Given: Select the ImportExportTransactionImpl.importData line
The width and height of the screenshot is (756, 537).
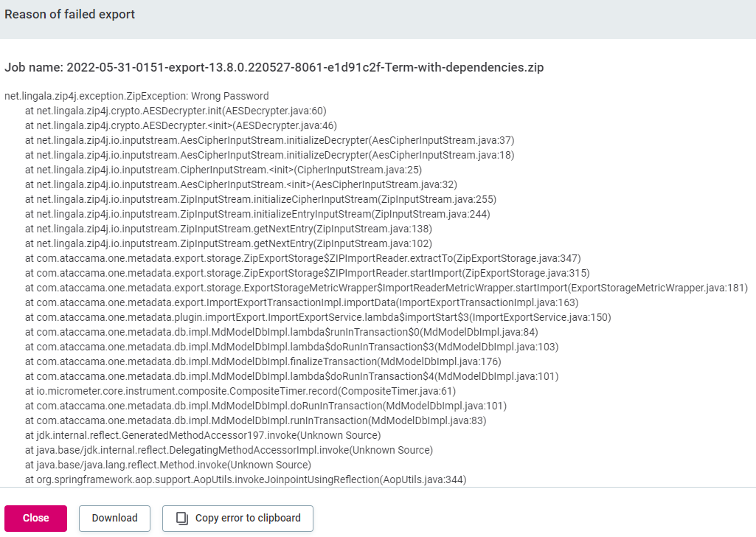Looking at the screenshot, I should click(x=302, y=302).
